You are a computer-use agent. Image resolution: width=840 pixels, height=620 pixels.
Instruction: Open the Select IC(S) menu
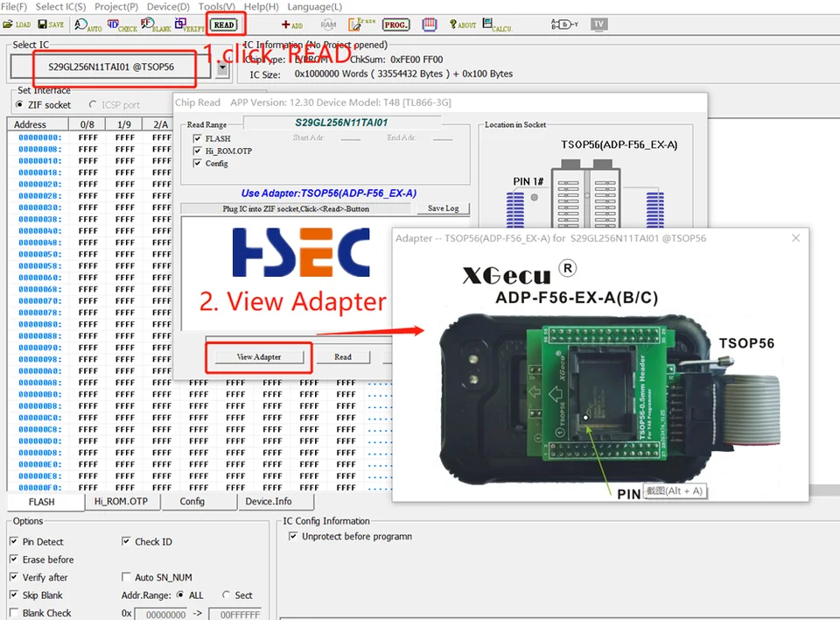click(60, 7)
